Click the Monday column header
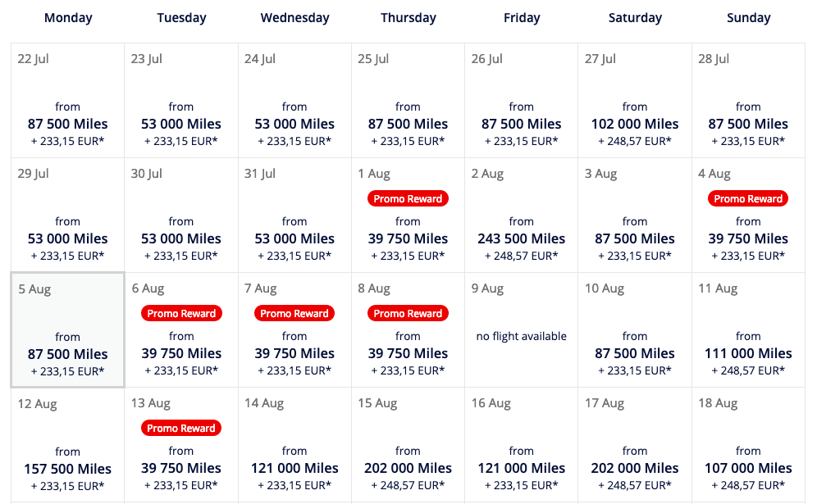817x504 pixels. (68, 17)
